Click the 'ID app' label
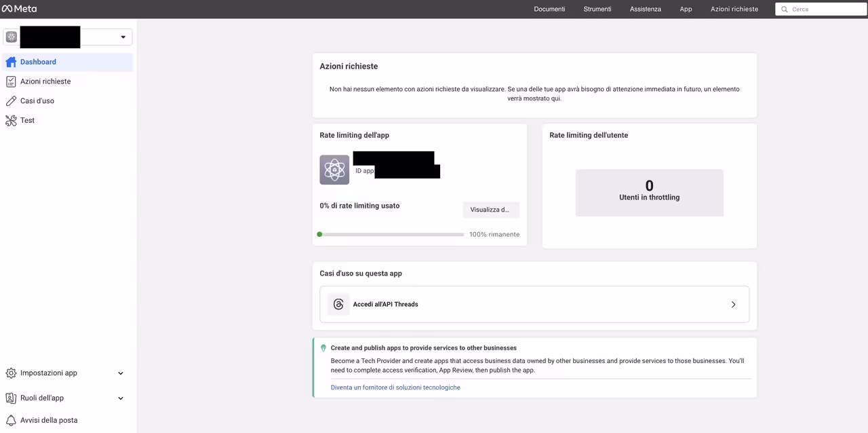 tap(364, 171)
